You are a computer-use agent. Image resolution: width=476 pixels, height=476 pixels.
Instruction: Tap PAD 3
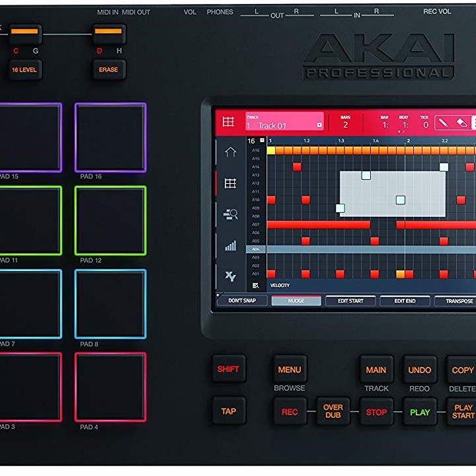click(30, 387)
